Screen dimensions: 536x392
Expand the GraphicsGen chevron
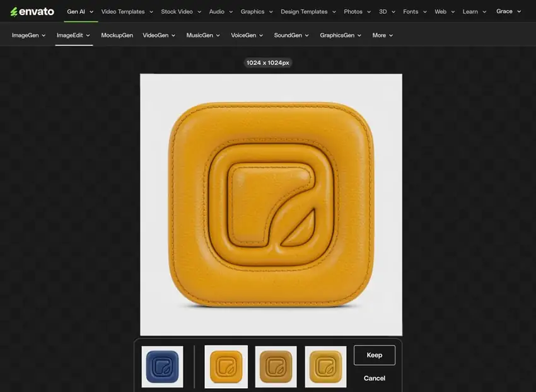click(x=359, y=35)
